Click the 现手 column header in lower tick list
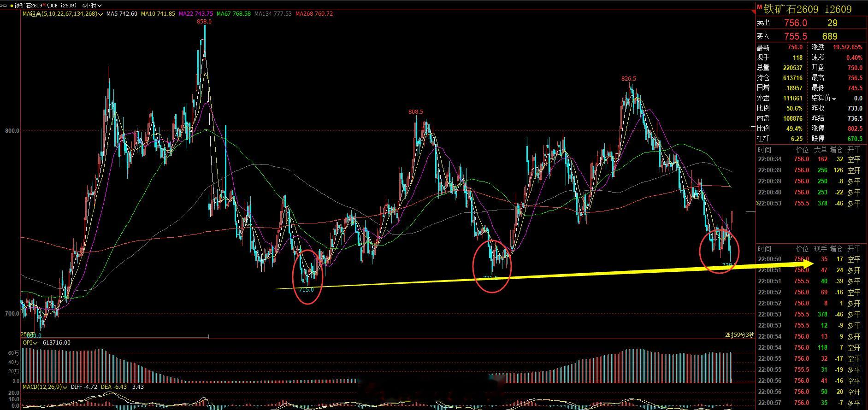This screenshot has height=410, width=868. coord(821,249)
